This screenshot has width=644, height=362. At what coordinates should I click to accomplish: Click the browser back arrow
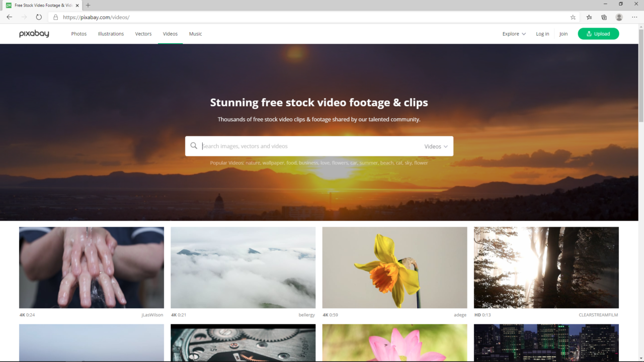9,17
